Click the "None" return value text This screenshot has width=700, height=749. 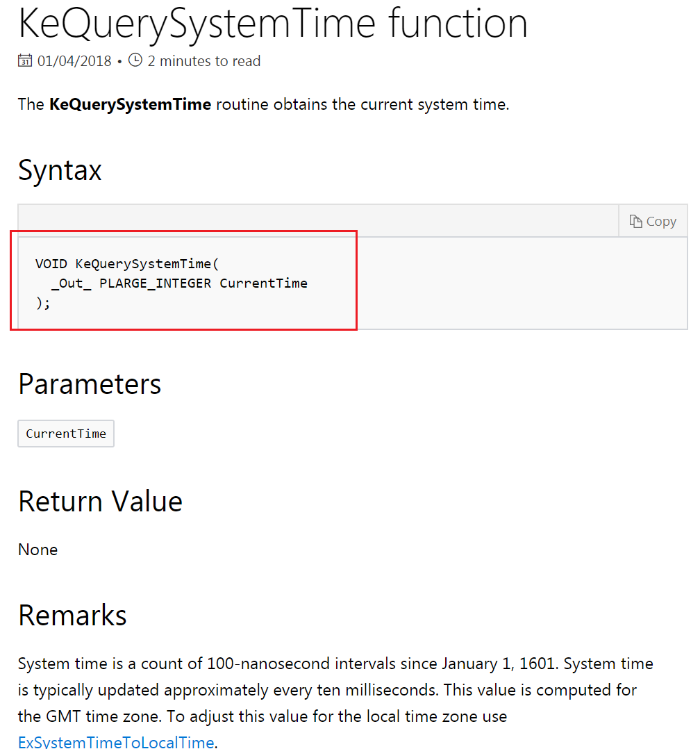point(38,550)
